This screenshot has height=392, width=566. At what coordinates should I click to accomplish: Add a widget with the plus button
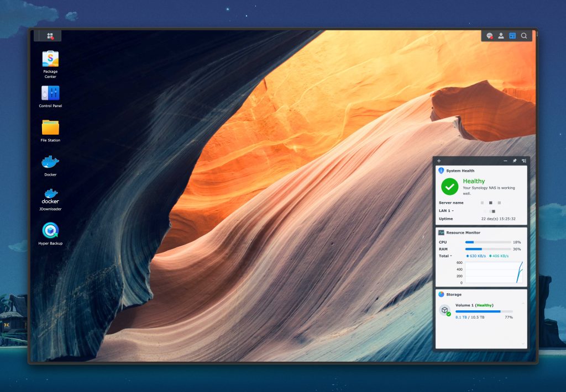(x=439, y=161)
